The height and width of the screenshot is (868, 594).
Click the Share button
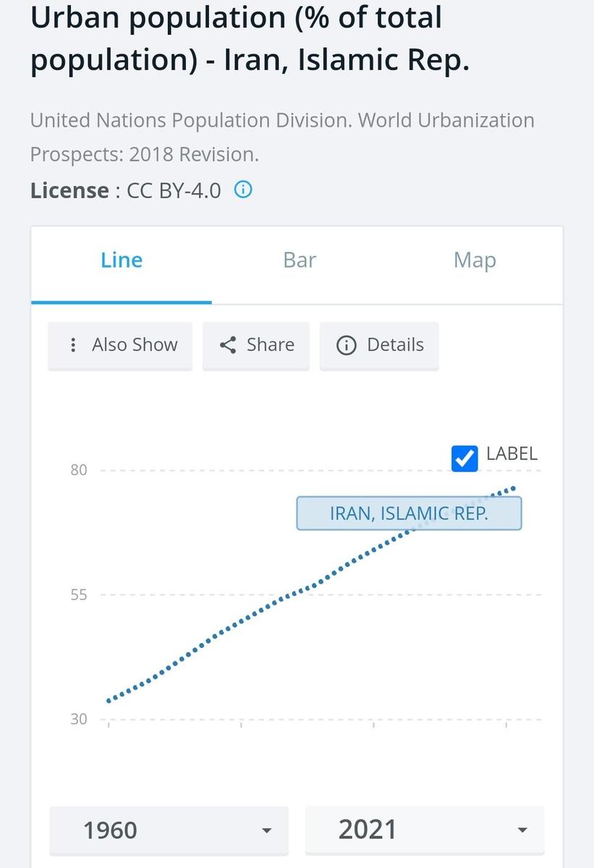[256, 346]
